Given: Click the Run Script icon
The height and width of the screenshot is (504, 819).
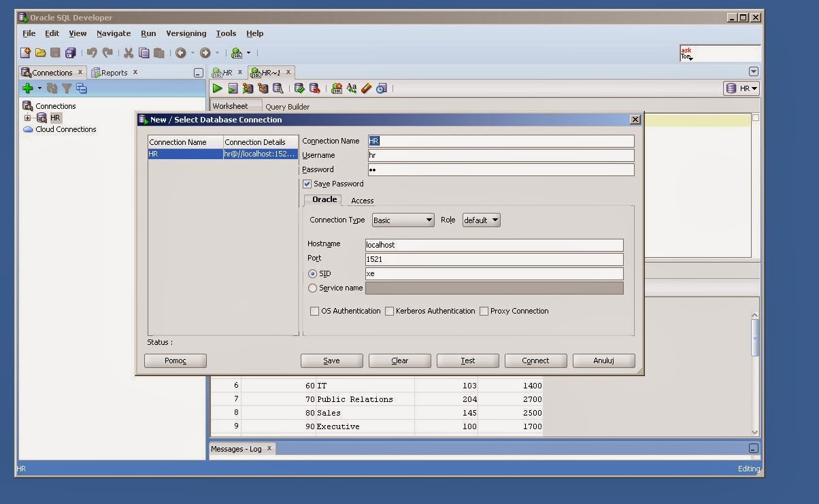Looking at the screenshot, I should (x=233, y=88).
